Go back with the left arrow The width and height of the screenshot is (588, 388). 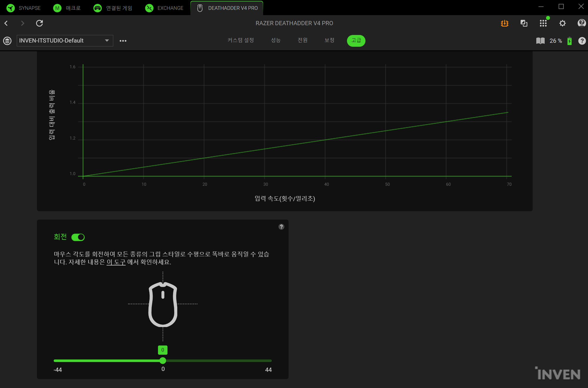coord(6,23)
